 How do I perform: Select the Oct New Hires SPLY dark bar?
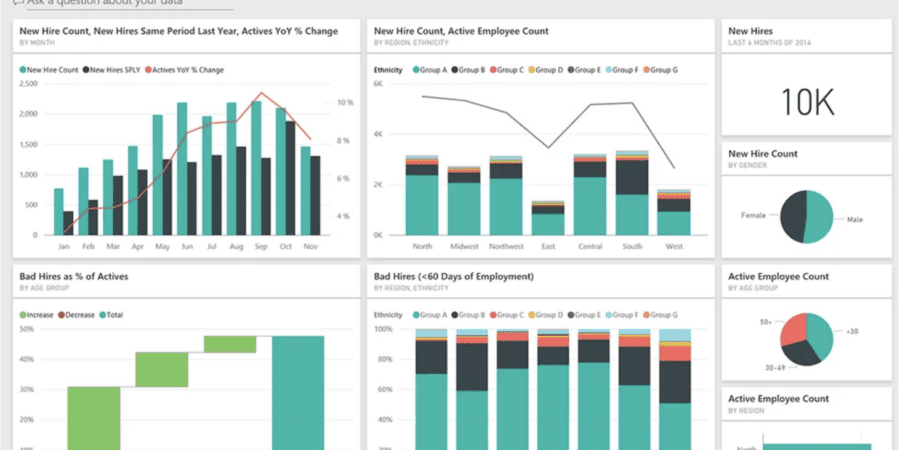290,178
